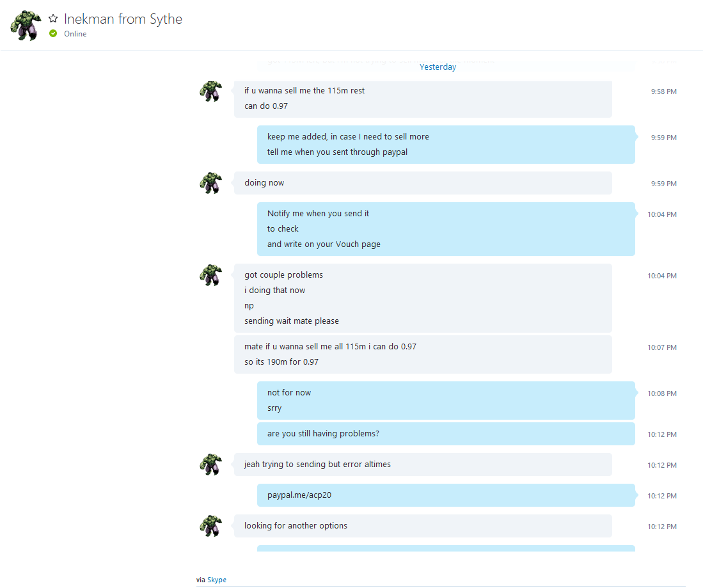
Task: Click the avatar next to 'if u wanna sell me' message
Action: (x=210, y=91)
